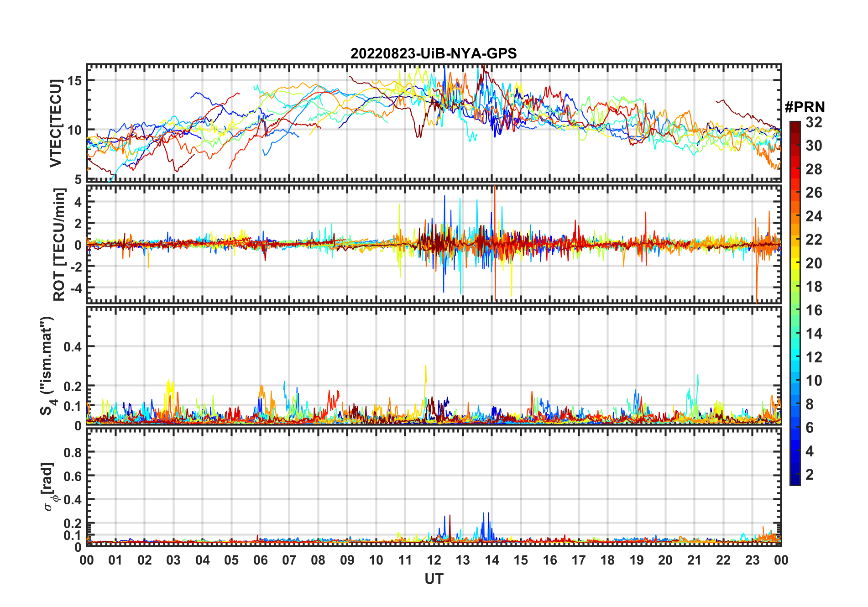This screenshot has height=607, width=868.
Task: Click colorbar tick label 16
Action: tap(814, 310)
